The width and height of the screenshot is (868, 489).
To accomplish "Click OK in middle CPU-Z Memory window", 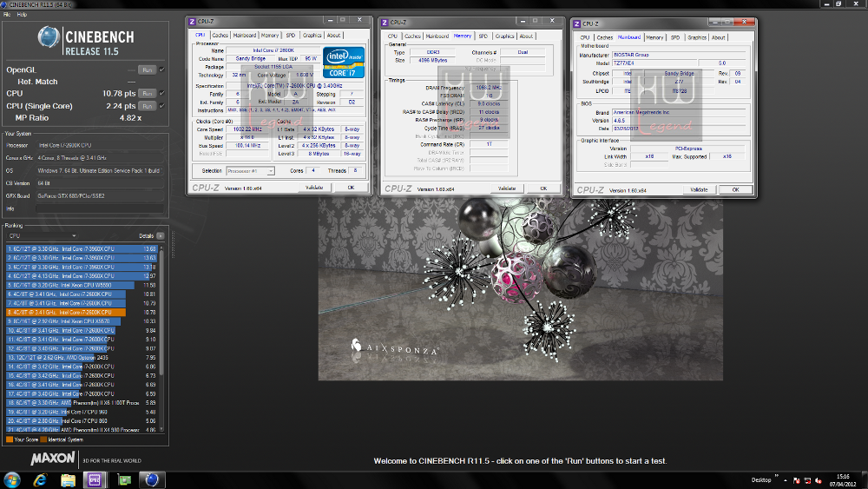I will tap(543, 188).
